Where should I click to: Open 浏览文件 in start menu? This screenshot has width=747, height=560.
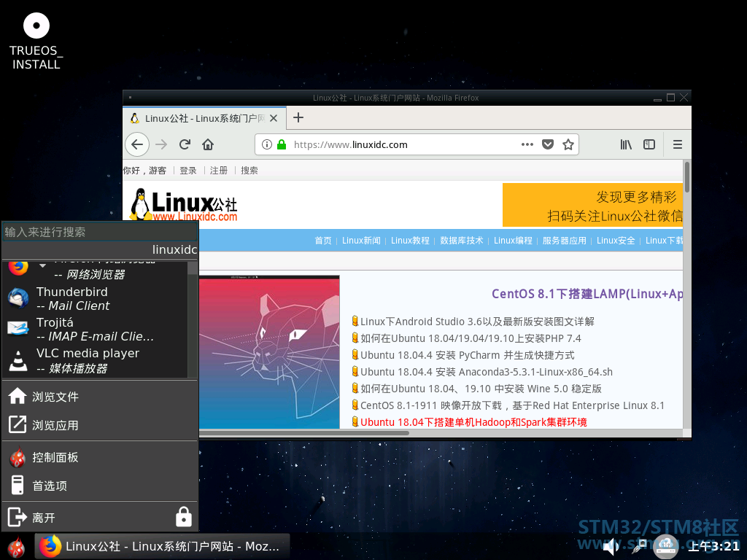pyautogui.click(x=100, y=397)
